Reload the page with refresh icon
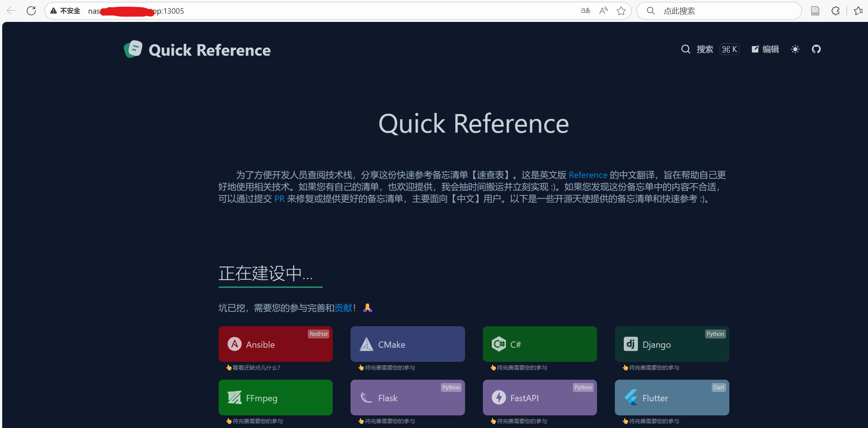 tap(31, 11)
